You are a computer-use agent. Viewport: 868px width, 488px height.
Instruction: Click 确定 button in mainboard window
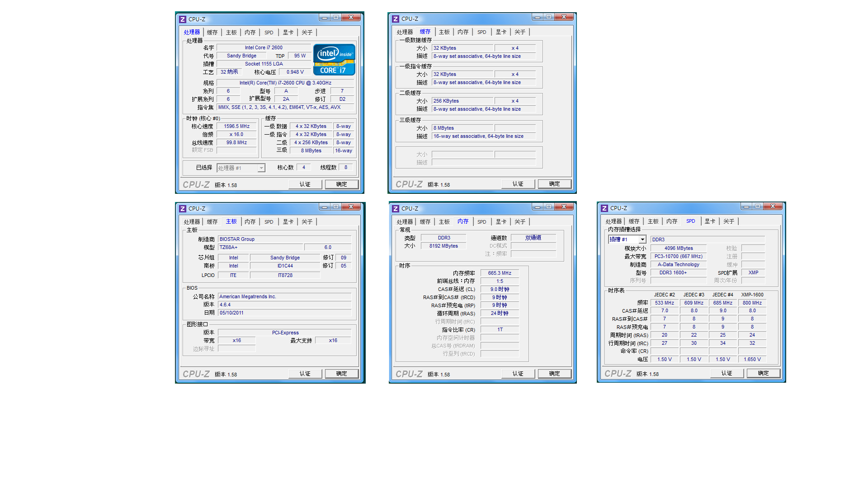click(342, 374)
